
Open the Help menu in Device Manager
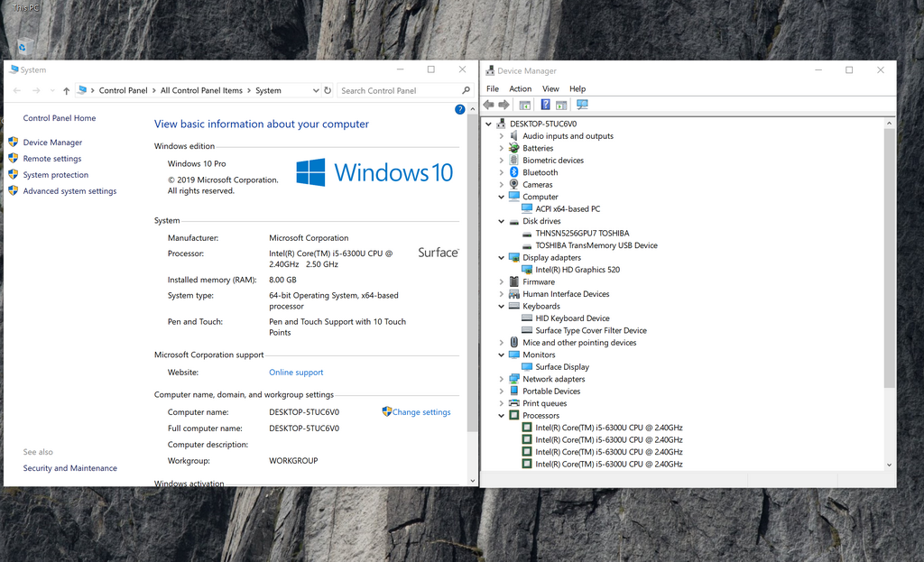click(x=577, y=88)
